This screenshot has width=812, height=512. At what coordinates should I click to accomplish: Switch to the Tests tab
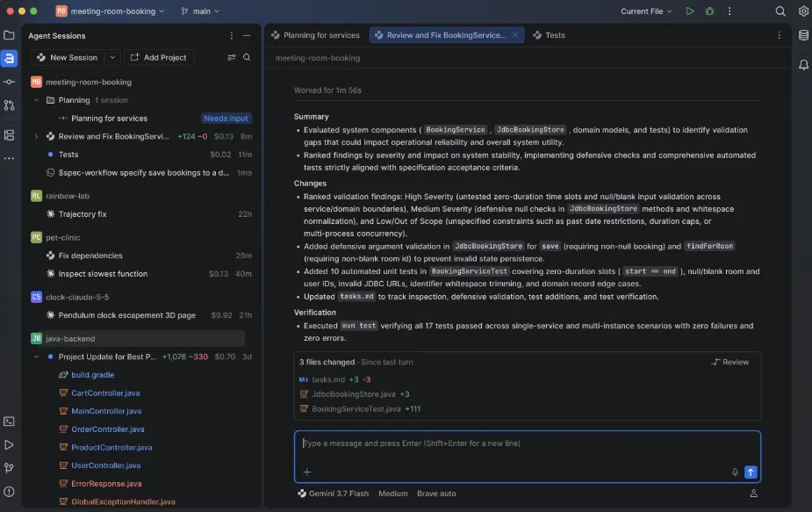[549, 35]
